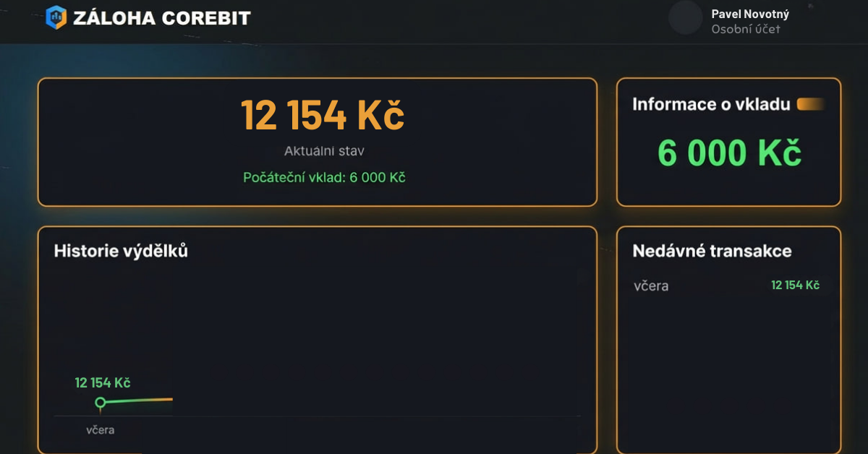868x454 pixels.
Task: Click the včera label under the chart
Action: pos(101,430)
